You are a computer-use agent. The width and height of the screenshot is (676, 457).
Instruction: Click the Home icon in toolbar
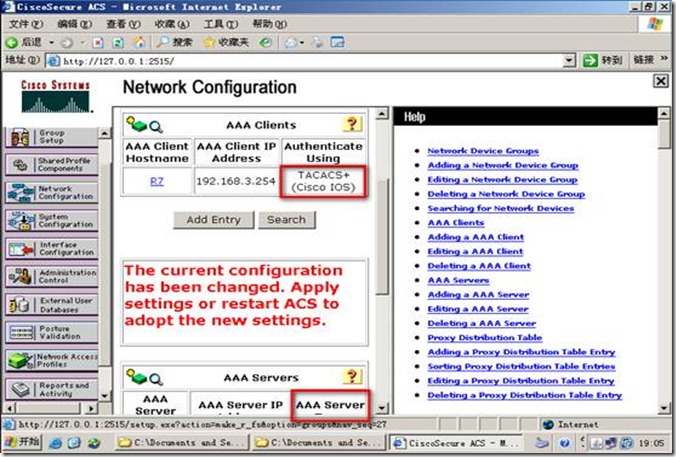pyautogui.click(x=139, y=42)
